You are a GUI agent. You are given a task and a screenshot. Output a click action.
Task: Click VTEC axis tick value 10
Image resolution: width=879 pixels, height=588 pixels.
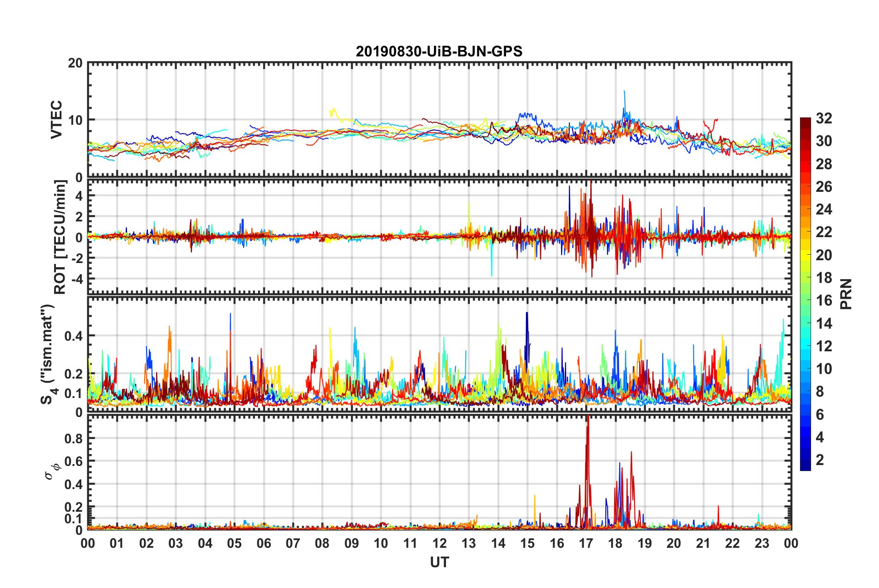pos(75,120)
